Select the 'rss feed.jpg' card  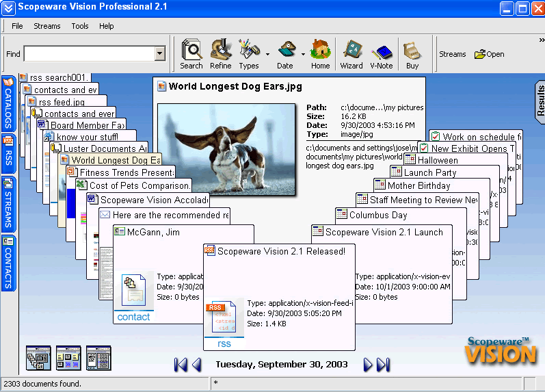[66, 102]
